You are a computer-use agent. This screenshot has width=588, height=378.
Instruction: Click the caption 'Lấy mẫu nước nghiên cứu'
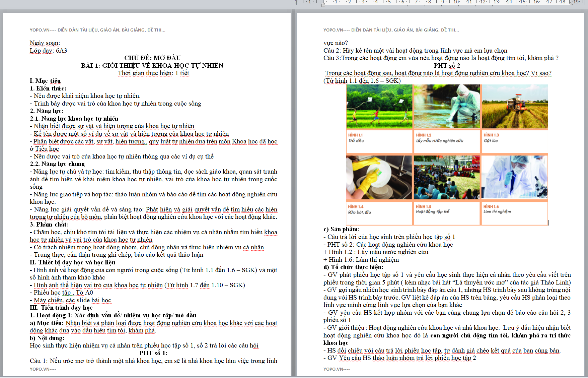[x=440, y=141]
